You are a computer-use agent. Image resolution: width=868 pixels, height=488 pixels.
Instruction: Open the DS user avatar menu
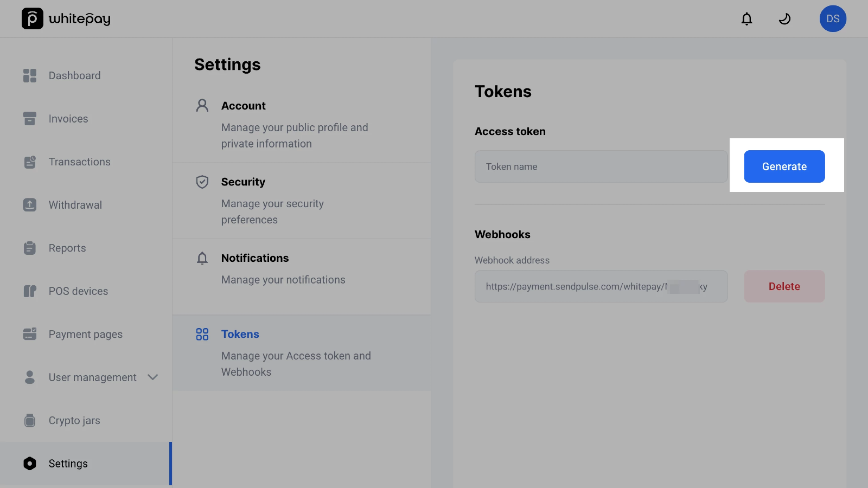coord(832,19)
